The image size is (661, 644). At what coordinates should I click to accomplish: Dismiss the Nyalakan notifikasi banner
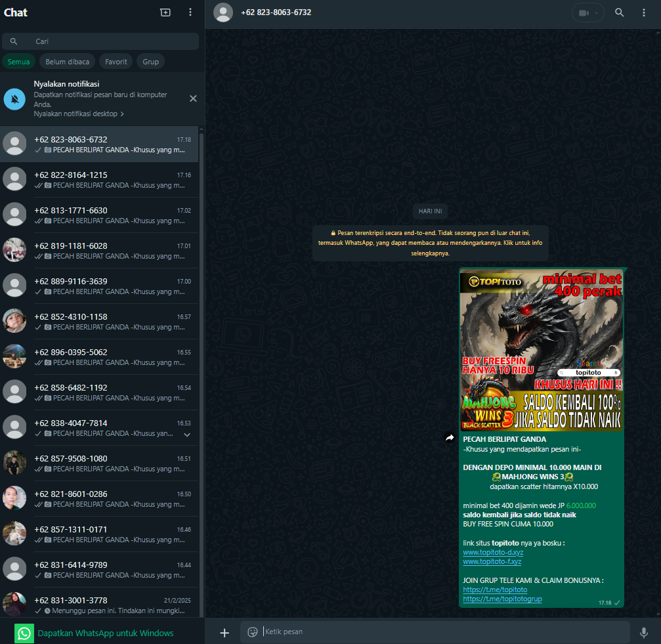[193, 98]
